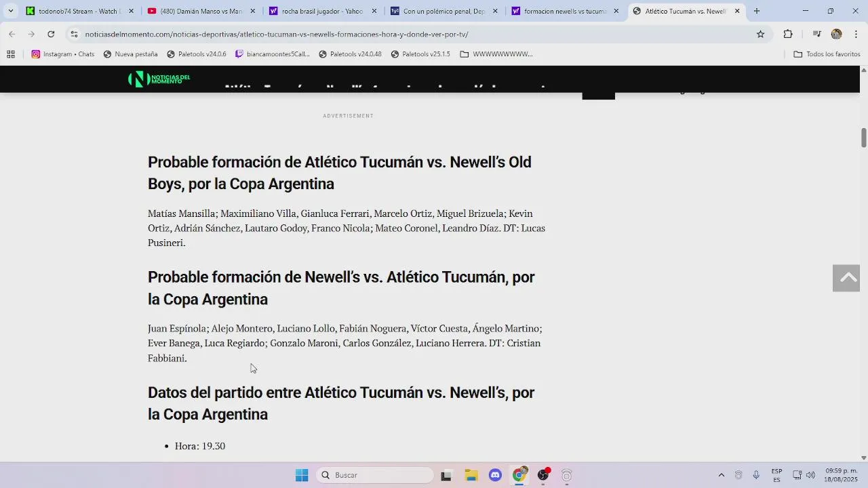Open the WWWWWWWWW bookmark folder
This screenshot has height=488, width=868.
496,54
